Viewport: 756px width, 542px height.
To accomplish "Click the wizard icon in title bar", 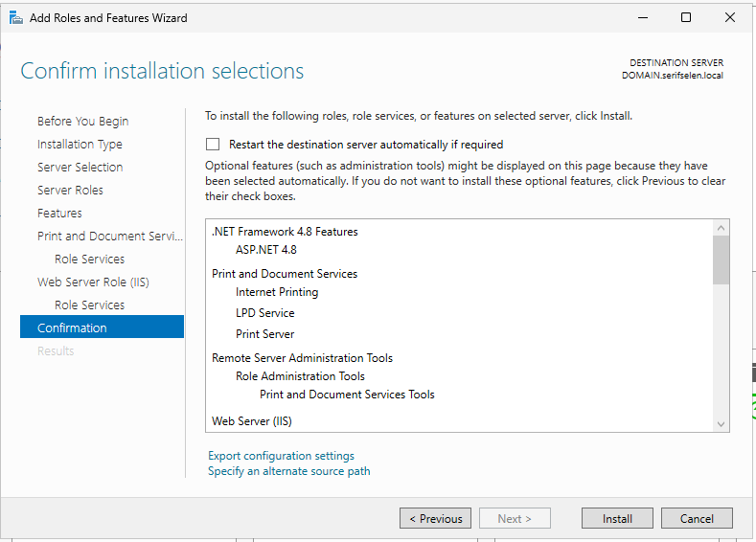I will [x=16, y=17].
